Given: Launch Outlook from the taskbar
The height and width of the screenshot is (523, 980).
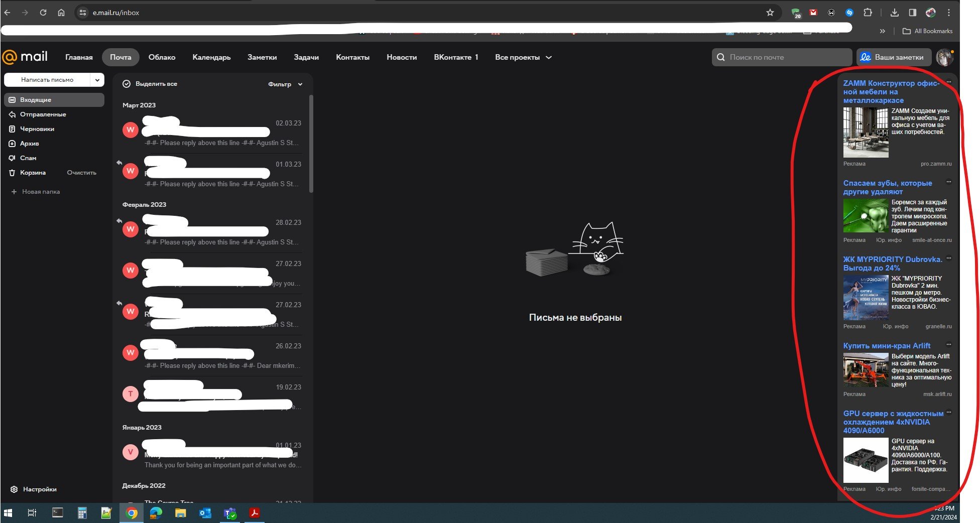Looking at the screenshot, I should click(205, 512).
